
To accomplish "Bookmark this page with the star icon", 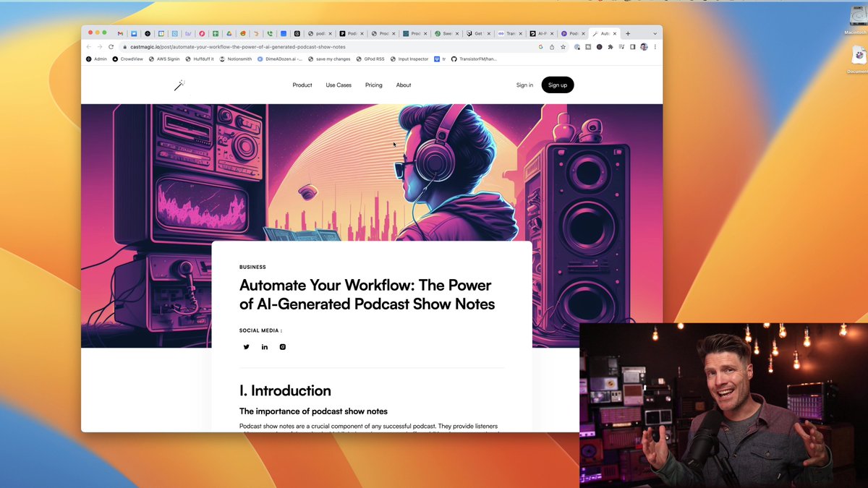I will [x=563, y=47].
